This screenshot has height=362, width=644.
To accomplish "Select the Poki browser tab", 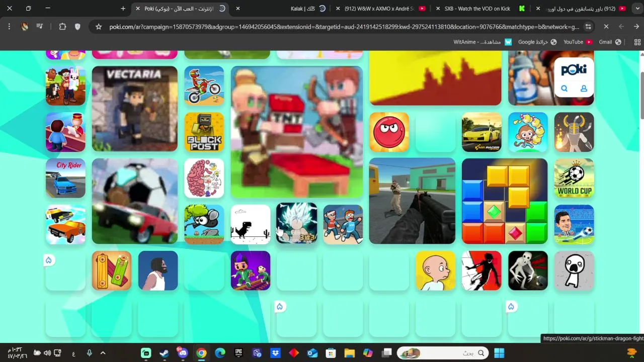I will tap(181, 9).
